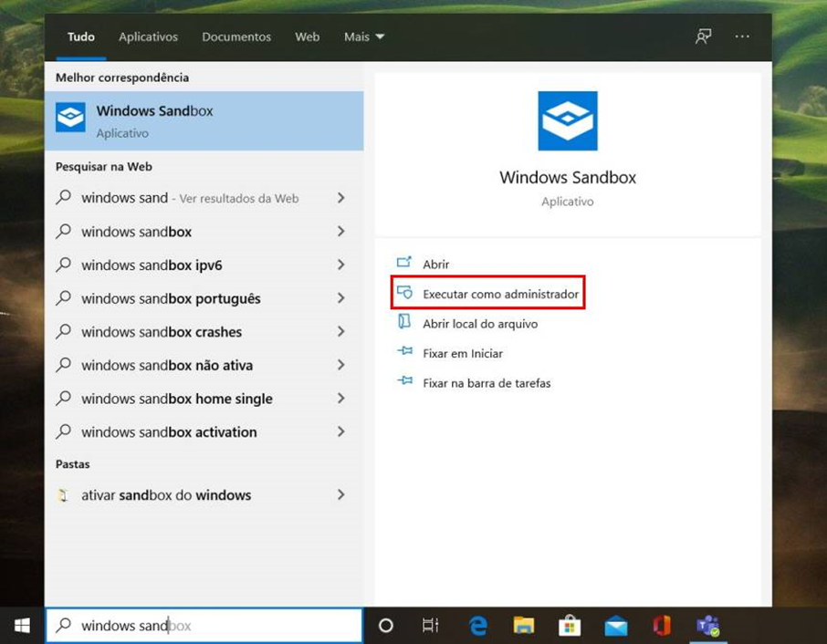The width and height of the screenshot is (827, 644).
Task: Expand arrow for 'windows sandbox activation'
Action: coord(341,431)
